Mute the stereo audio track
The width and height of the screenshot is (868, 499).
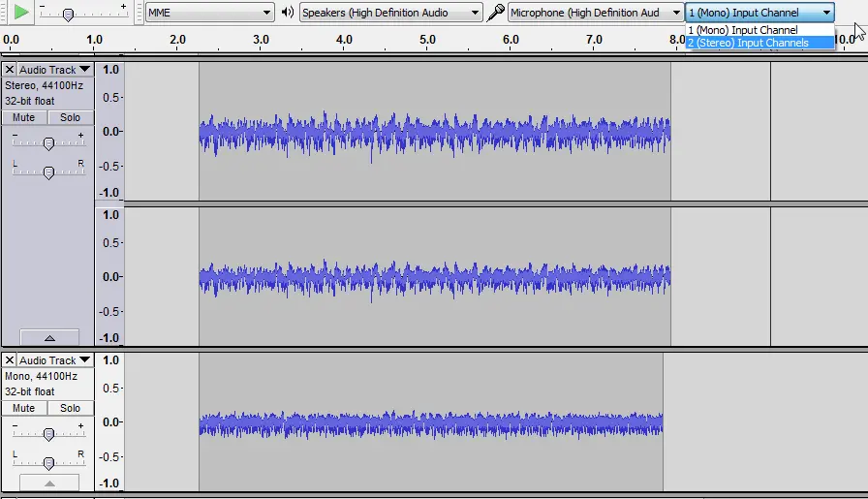24,117
